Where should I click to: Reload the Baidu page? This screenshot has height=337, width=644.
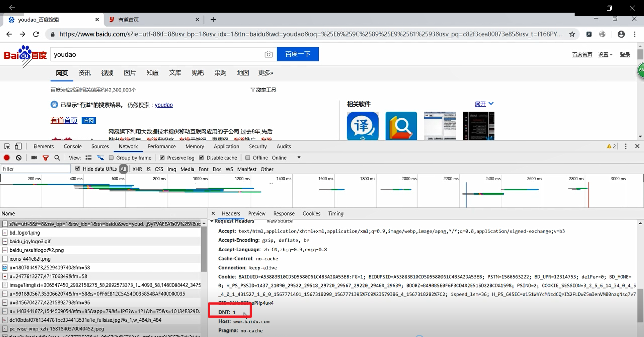[x=36, y=34]
